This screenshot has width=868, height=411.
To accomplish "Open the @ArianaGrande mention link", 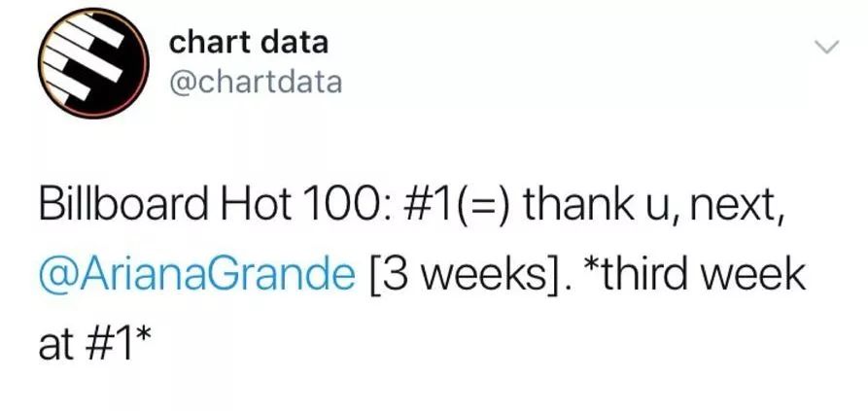I will [197, 276].
